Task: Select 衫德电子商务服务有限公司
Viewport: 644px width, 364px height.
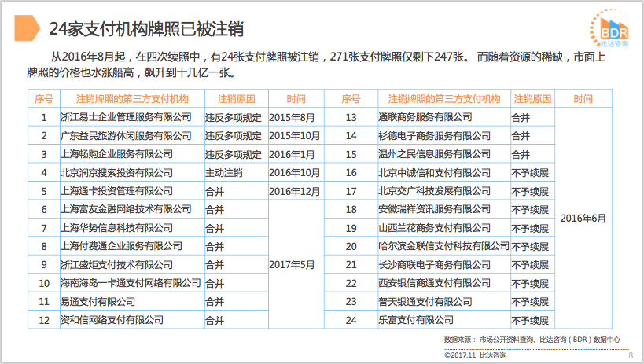Action: tap(435, 135)
